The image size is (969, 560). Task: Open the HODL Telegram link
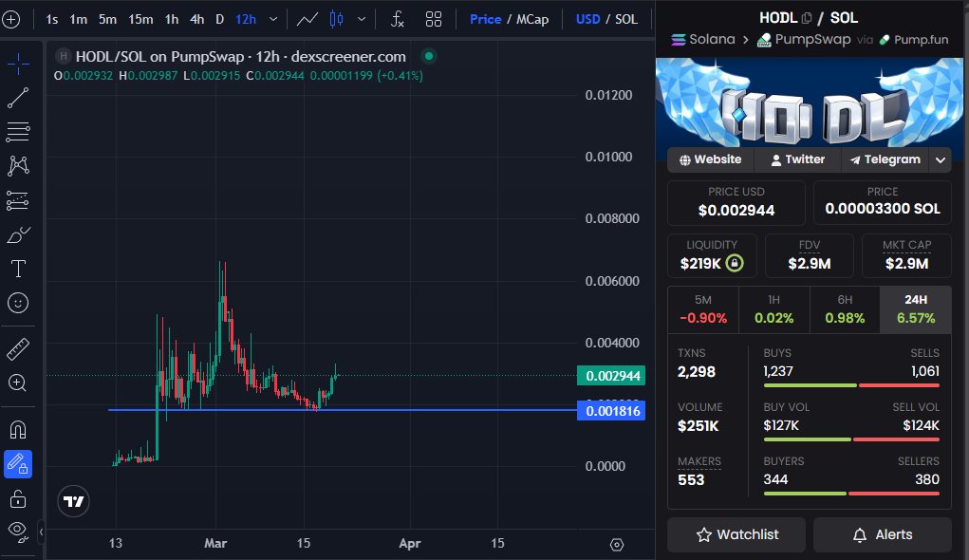[885, 159]
